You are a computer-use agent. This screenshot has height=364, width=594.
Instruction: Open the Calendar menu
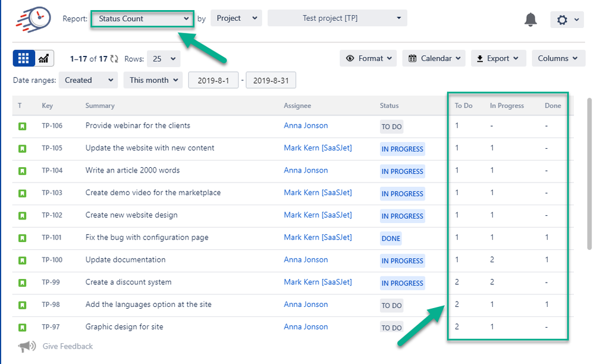[433, 58]
